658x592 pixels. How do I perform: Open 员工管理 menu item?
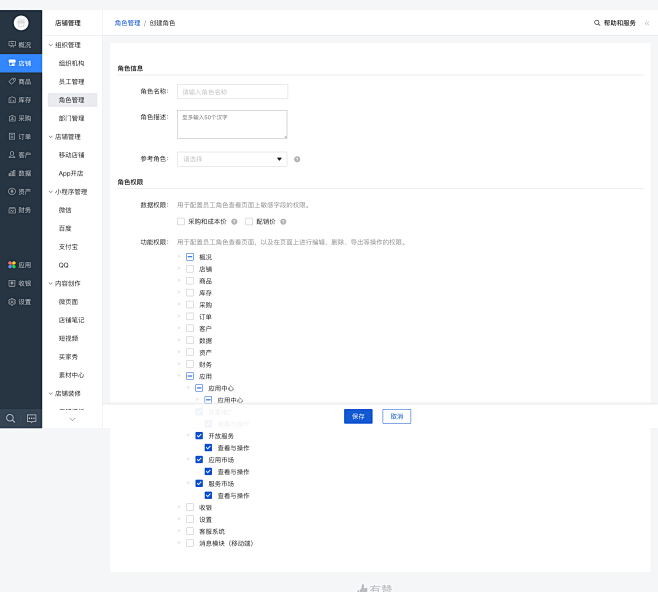71,82
